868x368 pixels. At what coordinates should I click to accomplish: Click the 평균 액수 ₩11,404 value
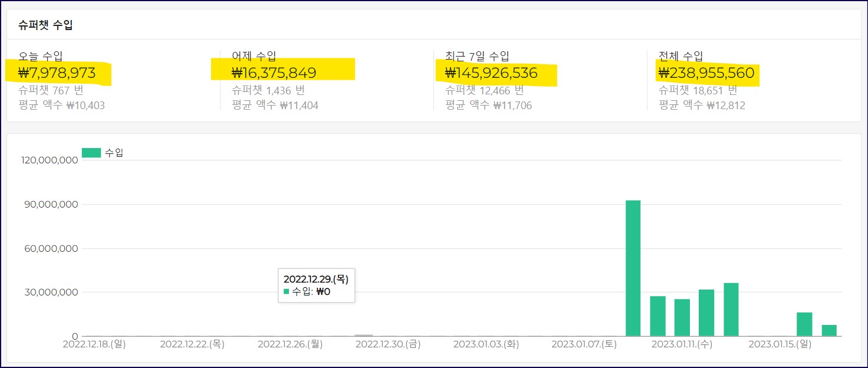click(275, 106)
